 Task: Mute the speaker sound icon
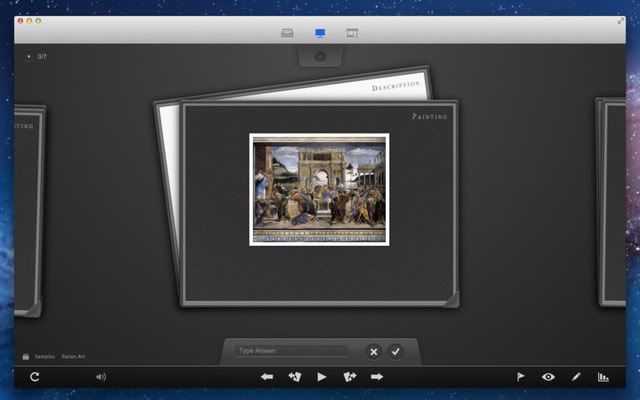[101, 376]
